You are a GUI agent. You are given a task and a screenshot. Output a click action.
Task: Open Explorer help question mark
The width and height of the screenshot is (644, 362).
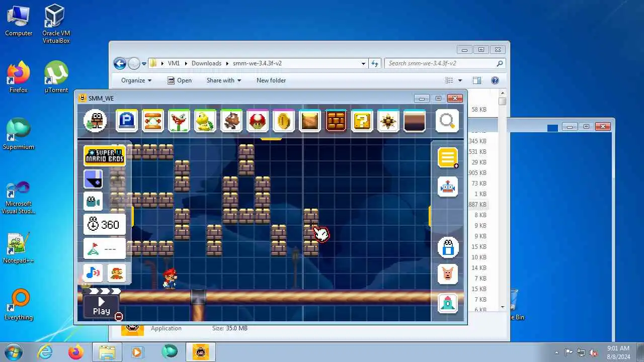(x=495, y=80)
